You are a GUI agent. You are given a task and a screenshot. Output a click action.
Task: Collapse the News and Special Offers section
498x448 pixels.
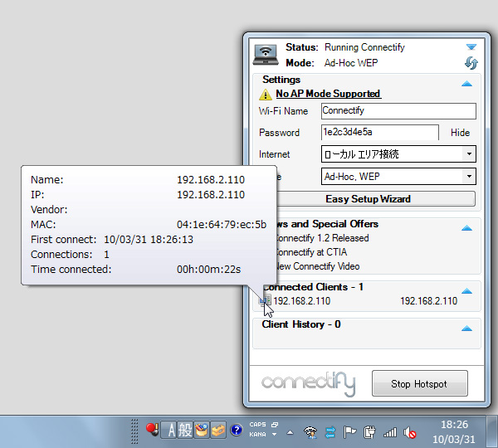click(x=466, y=228)
